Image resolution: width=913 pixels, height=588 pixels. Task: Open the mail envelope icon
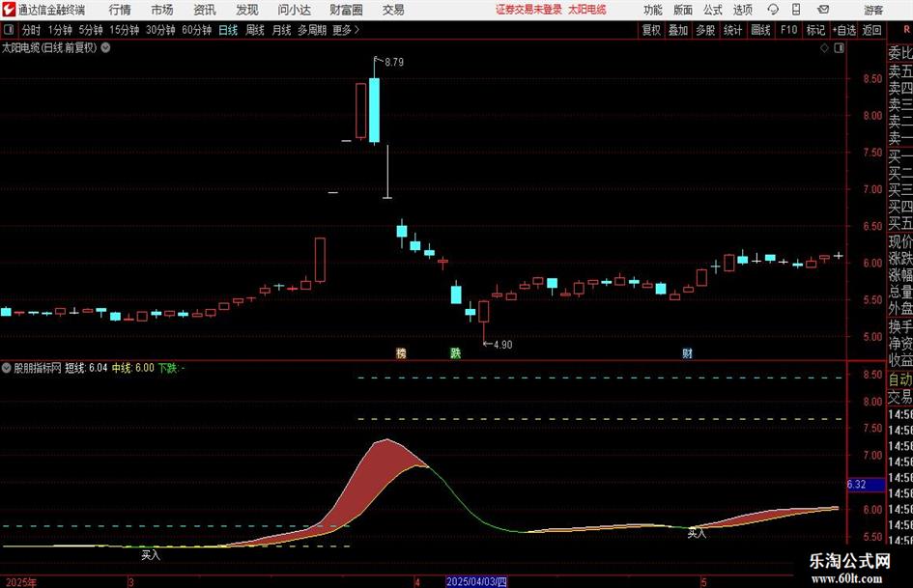tap(823, 10)
